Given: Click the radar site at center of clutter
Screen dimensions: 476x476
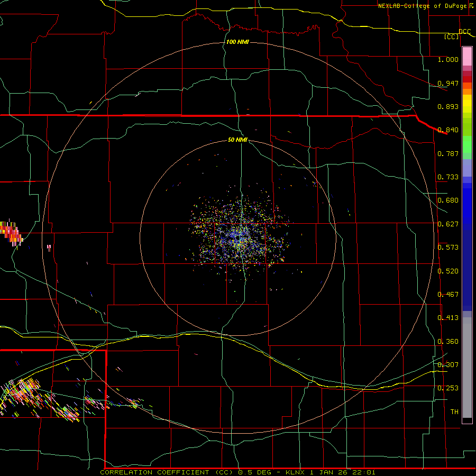Looking at the screenshot, I should 239,238.
